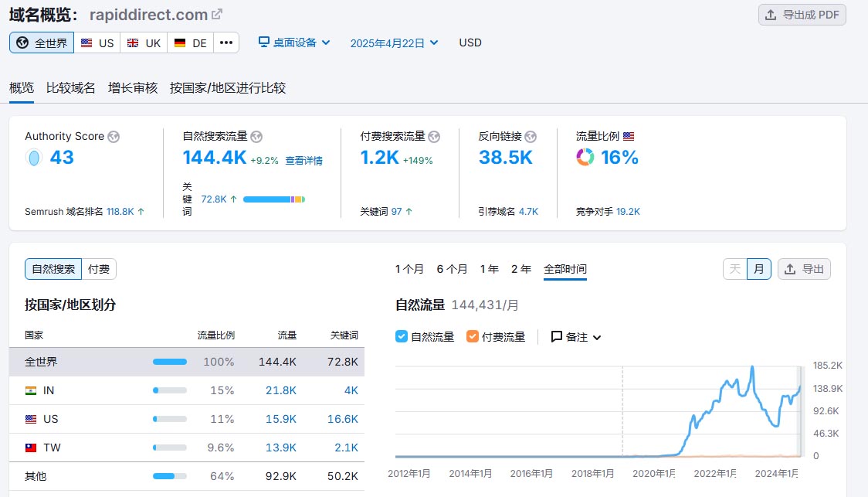868x497 pixels.
Task: Switch to the 增长审核 tab
Action: [x=133, y=88]
